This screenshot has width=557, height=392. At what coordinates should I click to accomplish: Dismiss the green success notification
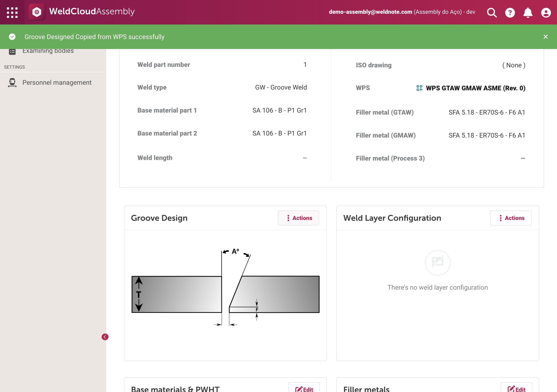pos(546,37)
